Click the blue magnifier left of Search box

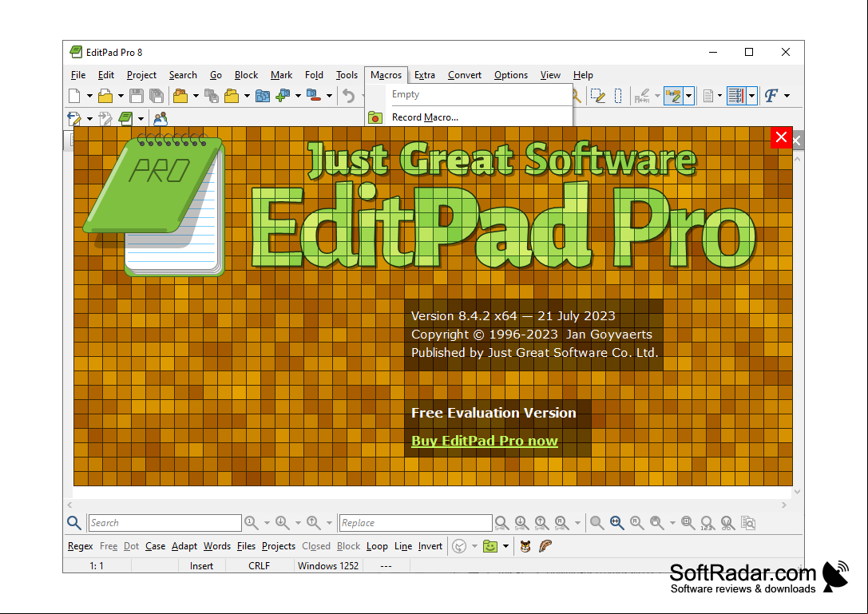click(74, 523)
